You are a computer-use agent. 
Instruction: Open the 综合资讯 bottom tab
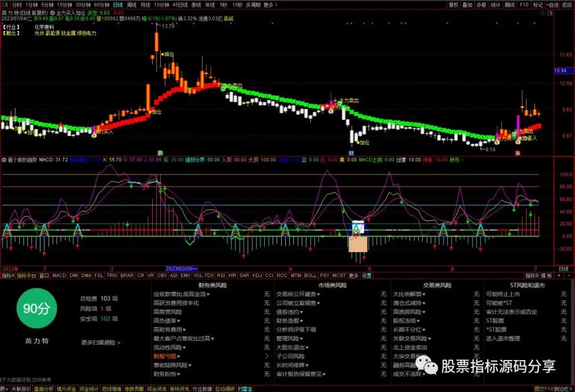point(157,389)
